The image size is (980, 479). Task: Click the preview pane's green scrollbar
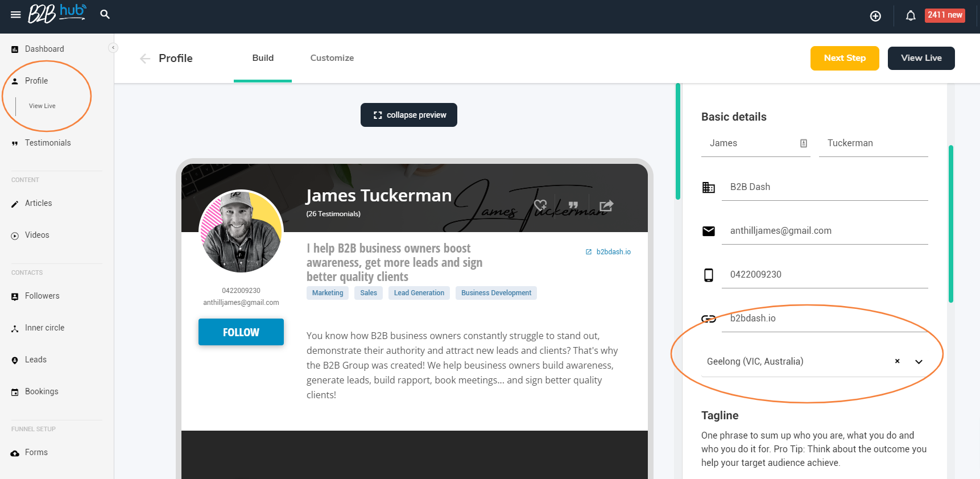(678, 141)
